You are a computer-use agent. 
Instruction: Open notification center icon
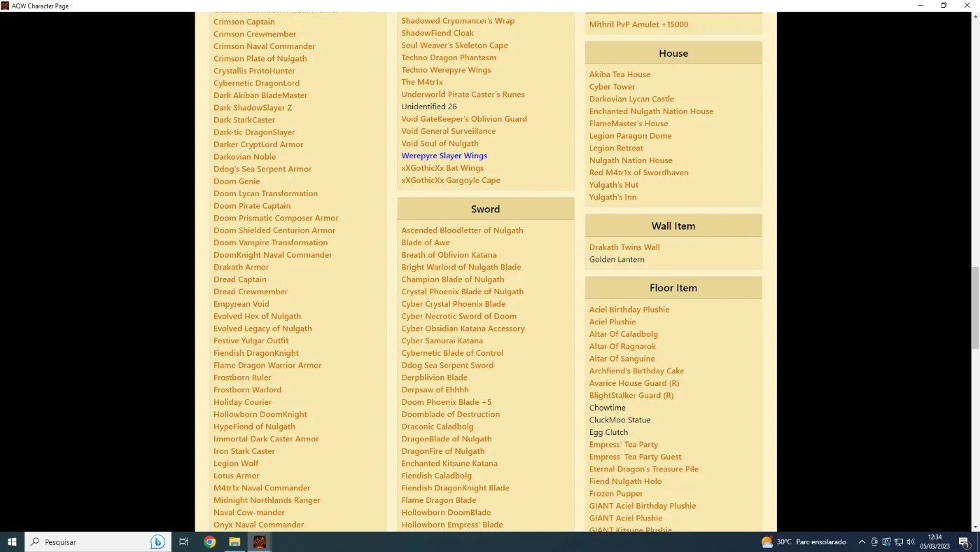[x=963, y=541]
